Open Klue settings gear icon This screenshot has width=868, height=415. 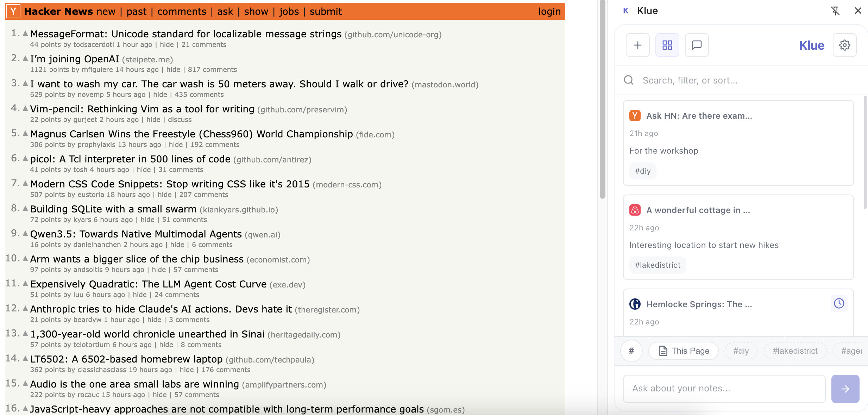[844, 45]
